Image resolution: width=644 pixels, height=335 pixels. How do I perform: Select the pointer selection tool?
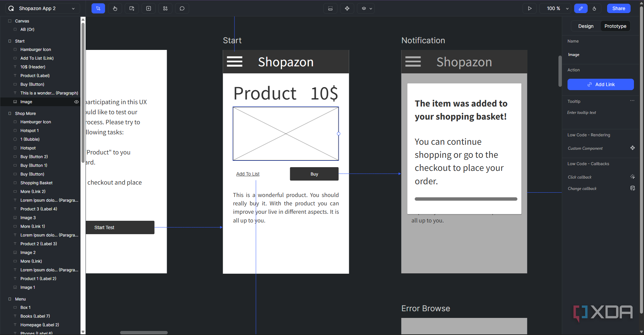(98, 8)
